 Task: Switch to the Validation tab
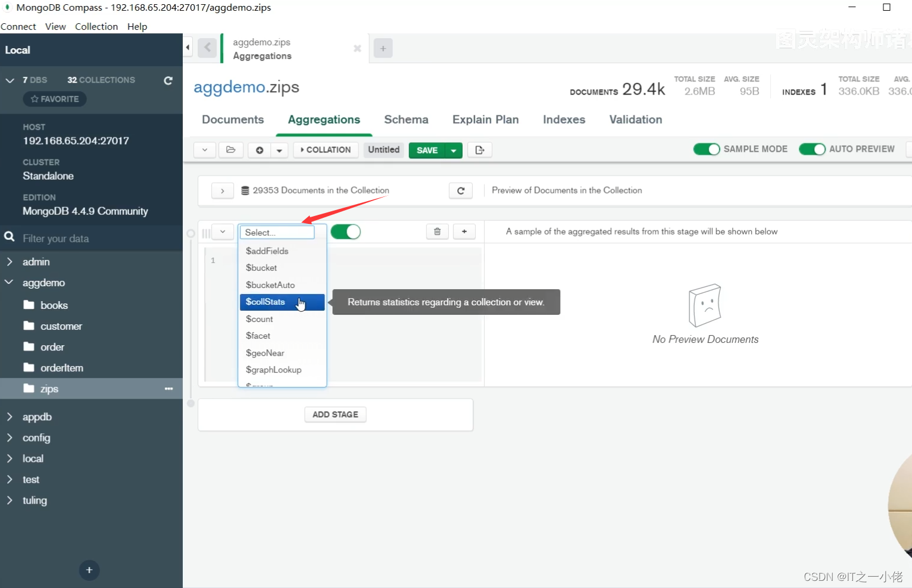(x=636, y=120)
